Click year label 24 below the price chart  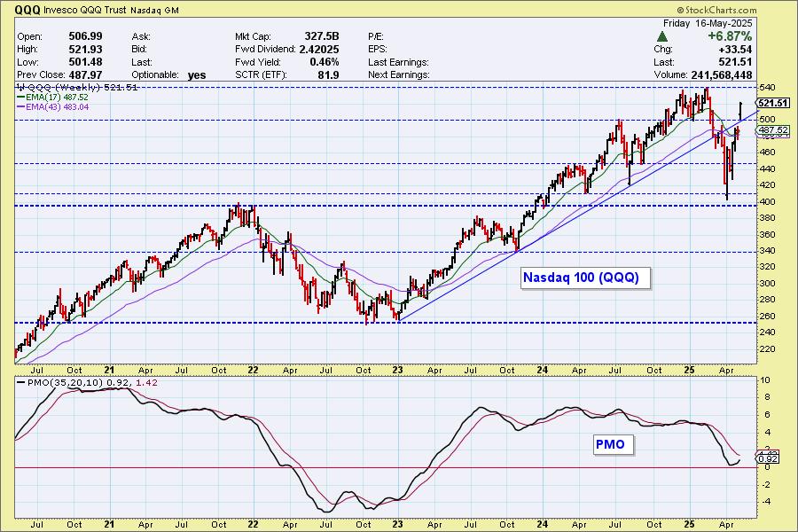point(543,370)
